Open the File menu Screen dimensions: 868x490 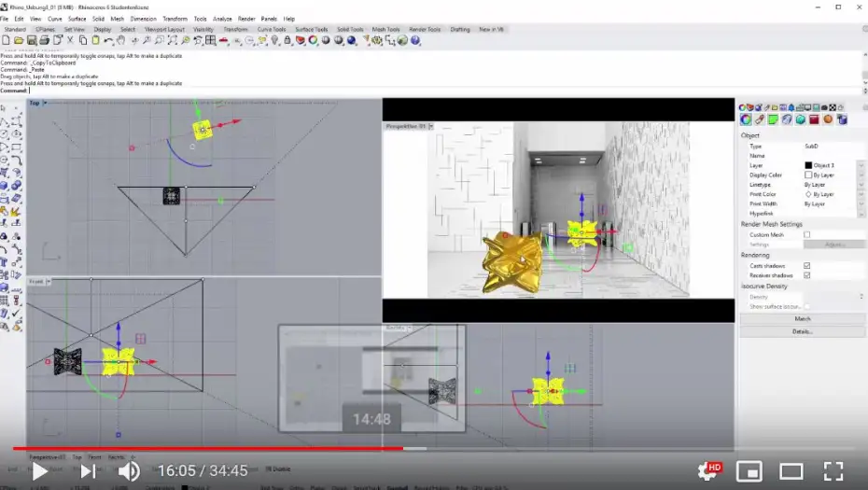[x=5, y=19]
